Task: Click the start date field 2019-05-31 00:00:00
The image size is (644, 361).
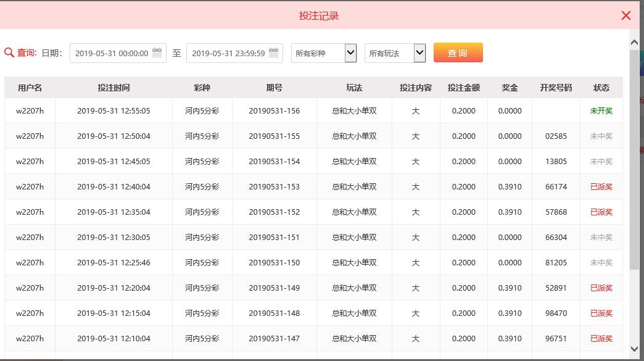Action: (x=118, y=53)
